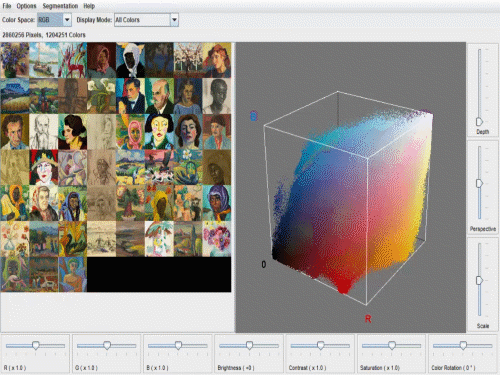Click the Color Rotation slider handle
500x375 pixels.
pos(463,345)
